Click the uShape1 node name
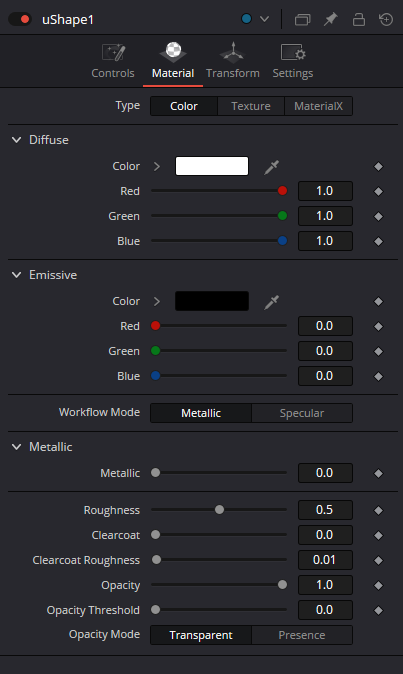 point(67,20)
